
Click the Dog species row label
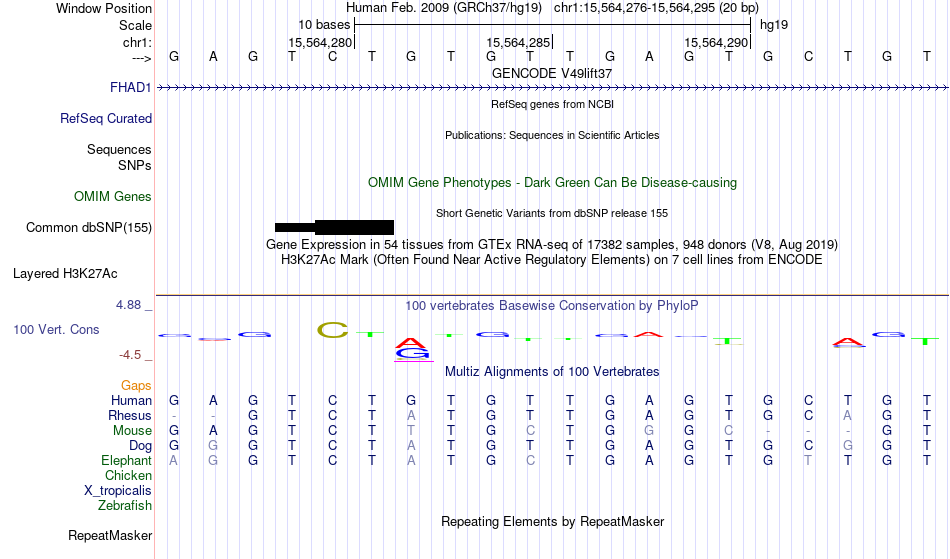click(x=140, y=446)
